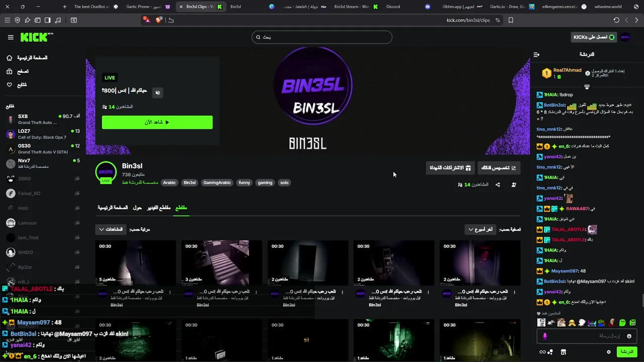Click the infinity icon below chat

(542, 352)
